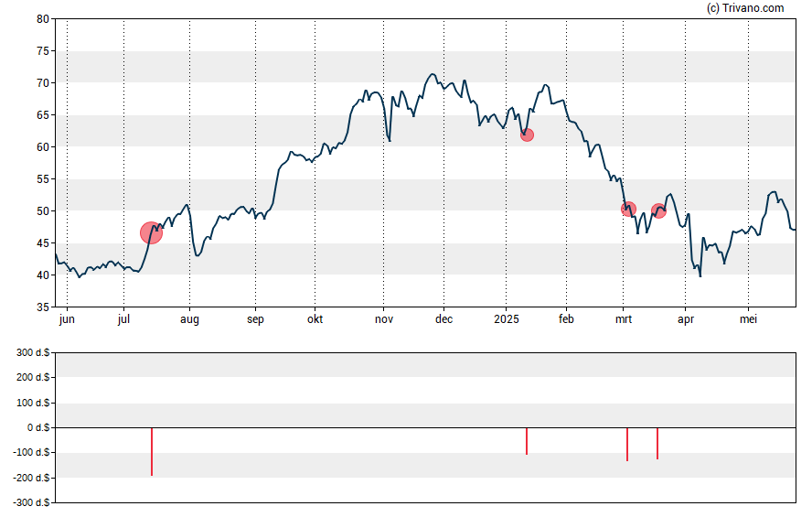Click the 'apr' x-axis label
The image size is (812, 517).
(x=686, y=319)
